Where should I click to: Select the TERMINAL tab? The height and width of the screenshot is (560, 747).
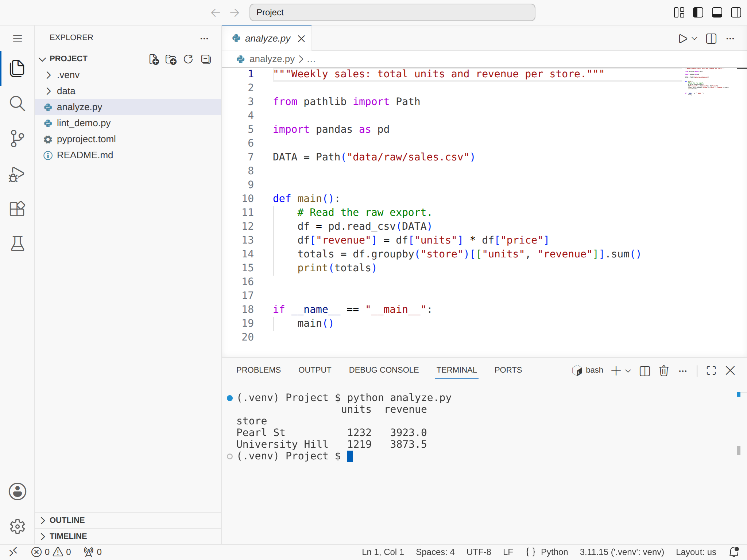click(x=457, y=370)
